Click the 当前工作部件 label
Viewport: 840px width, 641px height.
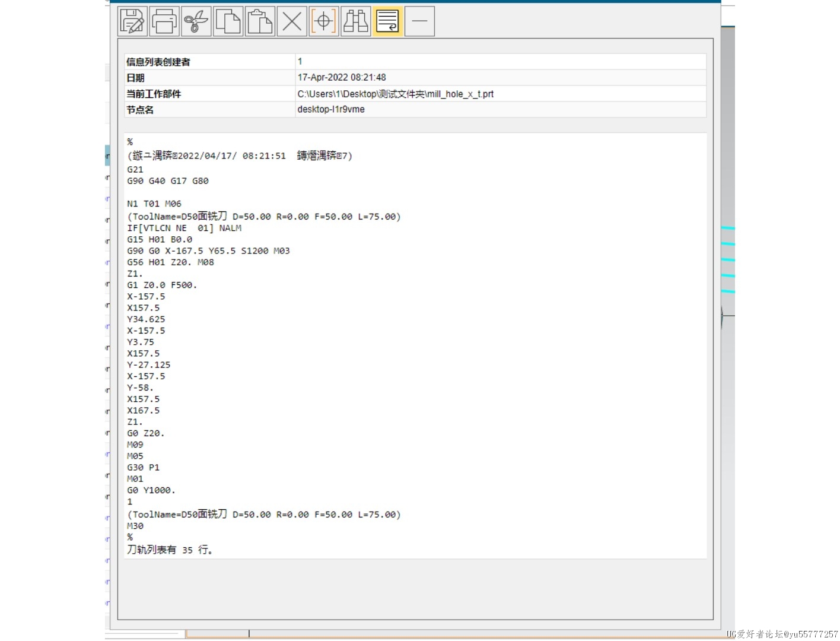click(x=154, y=94)
